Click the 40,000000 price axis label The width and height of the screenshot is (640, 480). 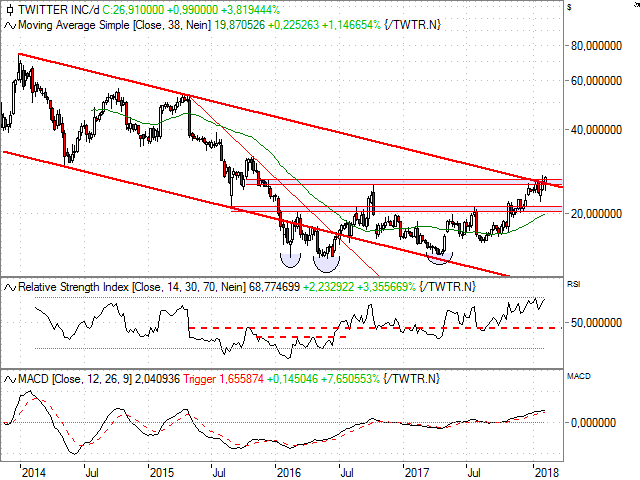coord(596,130)
